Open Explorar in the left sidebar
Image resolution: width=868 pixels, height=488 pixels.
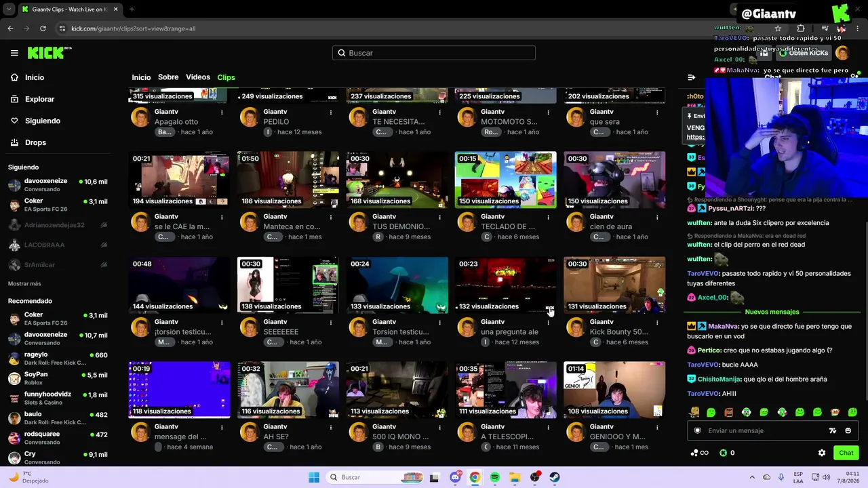33,99
